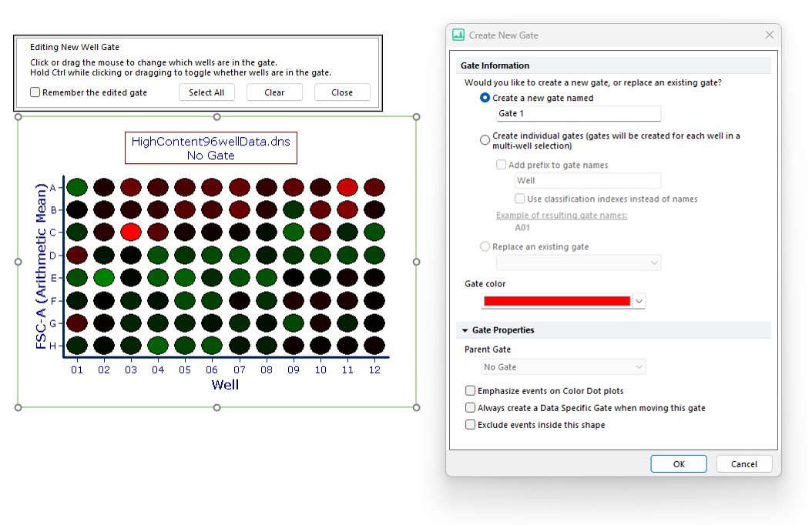Open the existing gate replacement dropdown
The image size is (812, 525).
click(579, 262)
